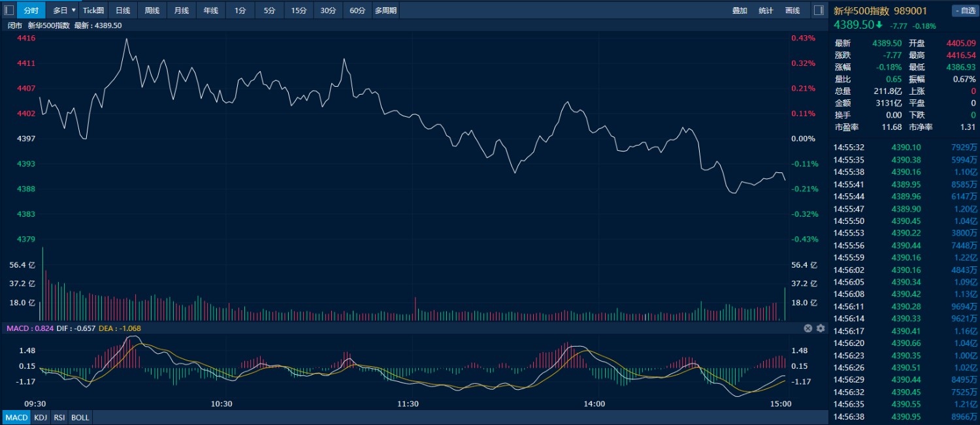The height and width of the screenshot is (425, 980).
Task: Show the 月线 monthly chart
Action: [182, 10]
